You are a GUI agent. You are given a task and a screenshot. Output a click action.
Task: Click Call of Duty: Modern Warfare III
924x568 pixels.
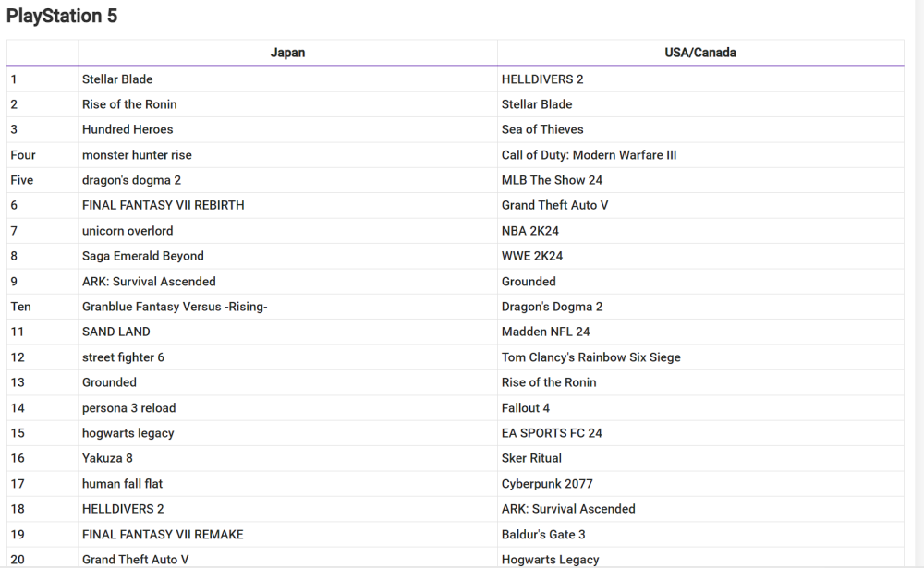pos(589,155)
